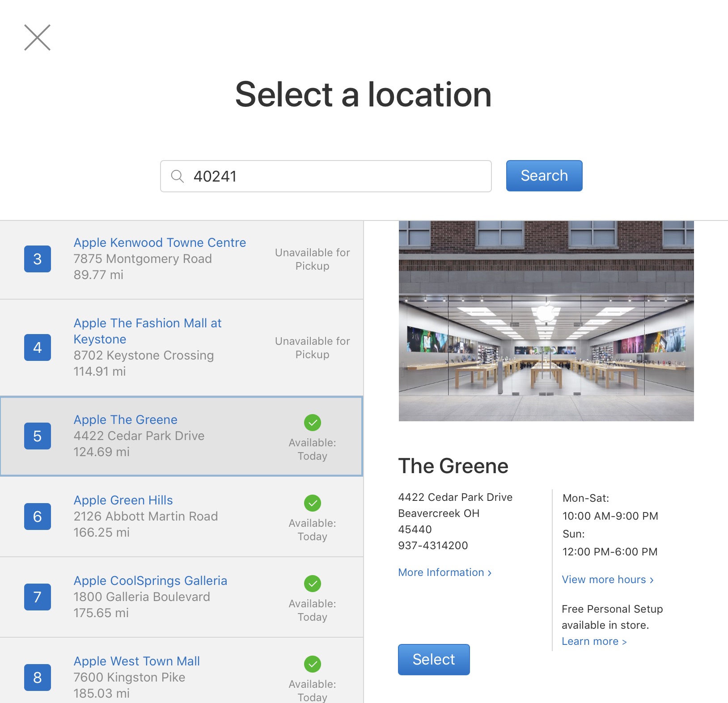Click Learn more about Personal Setup
Screen dimensions: 728x703
594,641
